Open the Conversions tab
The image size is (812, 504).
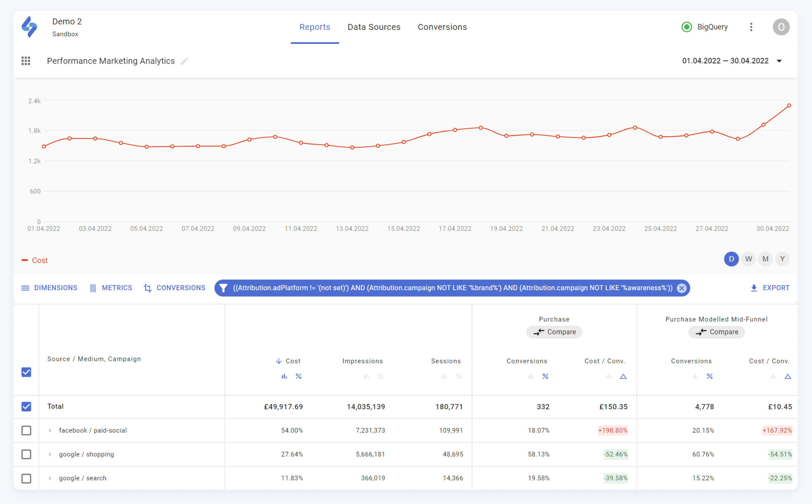click(442, 27)
